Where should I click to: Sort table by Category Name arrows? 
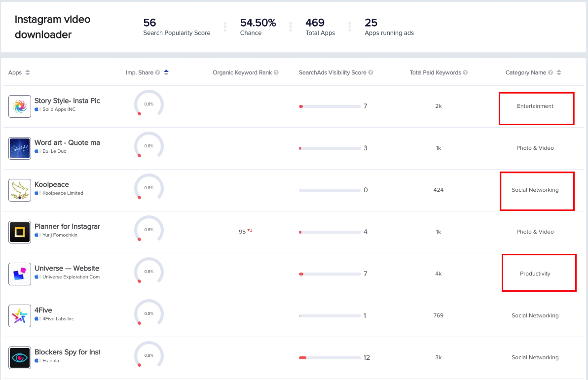click(x=559, y=72)
